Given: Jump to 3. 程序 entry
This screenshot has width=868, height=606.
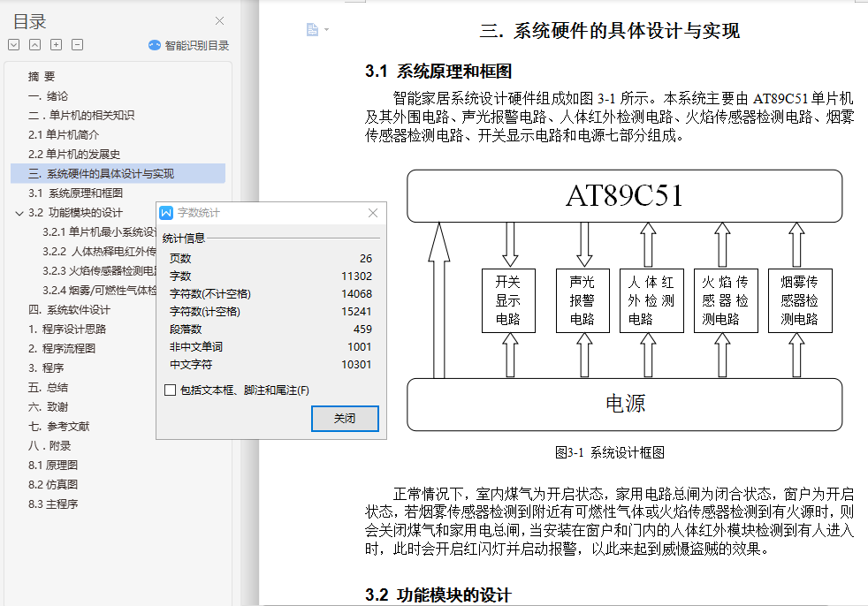Looking at the screenshot, I should (46, 368).
